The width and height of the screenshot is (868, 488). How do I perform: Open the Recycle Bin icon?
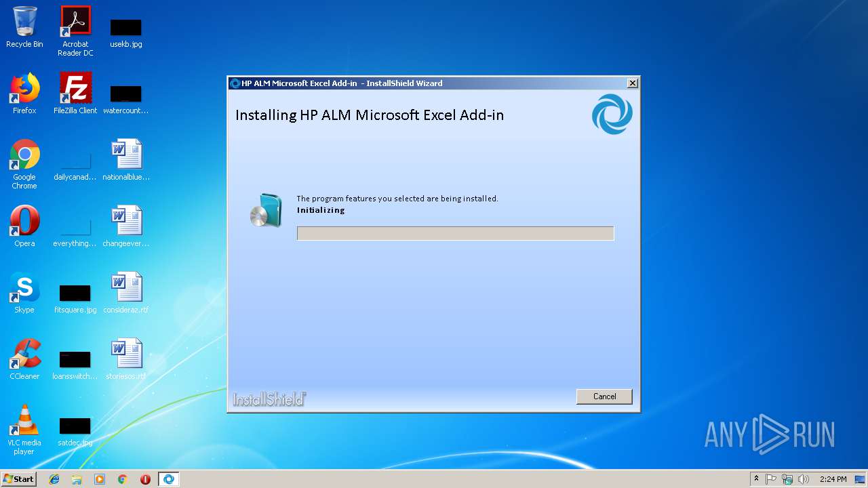(24, 27)
